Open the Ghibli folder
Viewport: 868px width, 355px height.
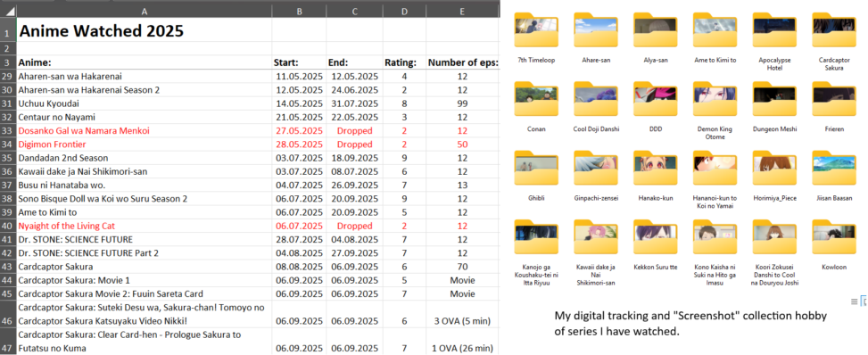tap(536, 169)
